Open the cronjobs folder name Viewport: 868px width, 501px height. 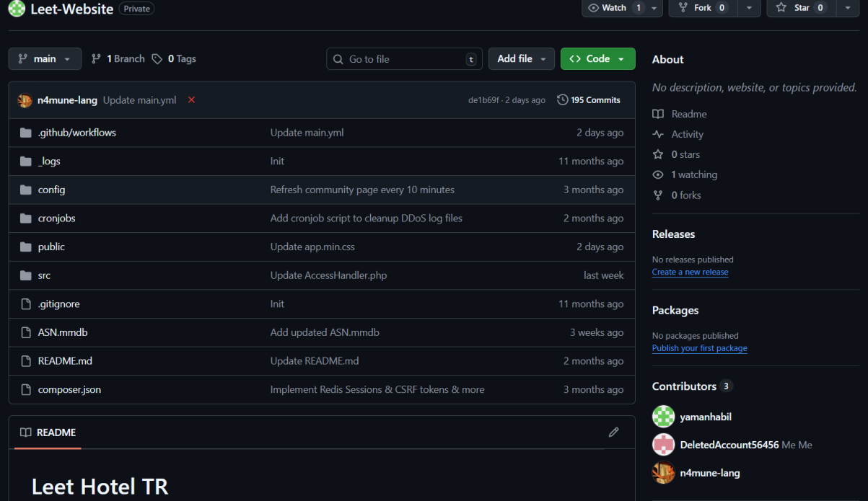coord(56,218)
